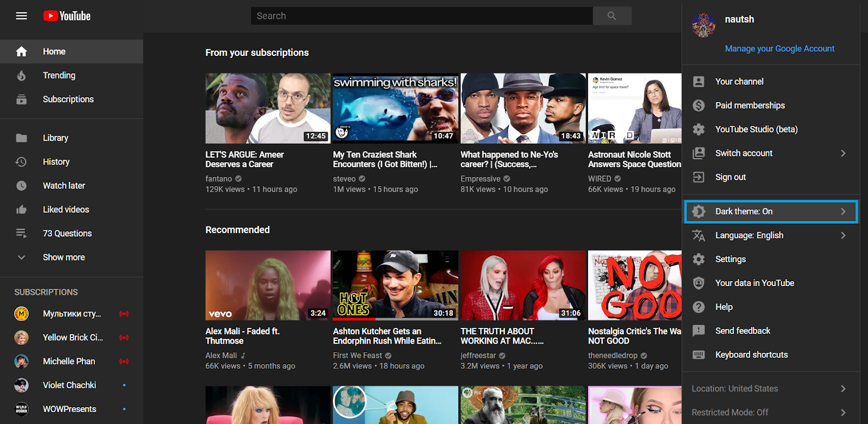Click First We Feast channel name

pos(358,356)
